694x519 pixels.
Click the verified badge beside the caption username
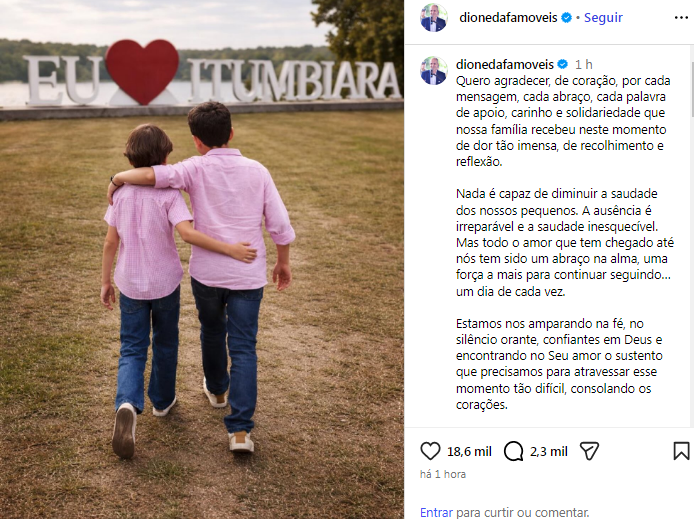(x=563, y=65)
